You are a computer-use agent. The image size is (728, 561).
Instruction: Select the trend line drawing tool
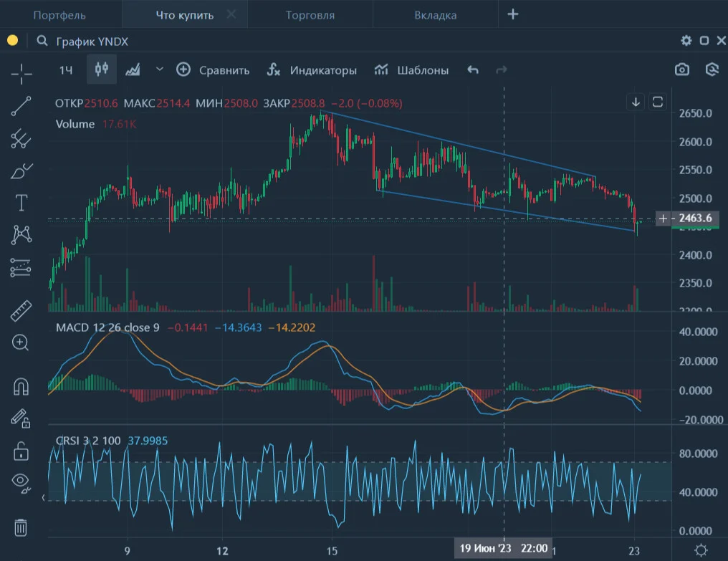tap(21, 106)
